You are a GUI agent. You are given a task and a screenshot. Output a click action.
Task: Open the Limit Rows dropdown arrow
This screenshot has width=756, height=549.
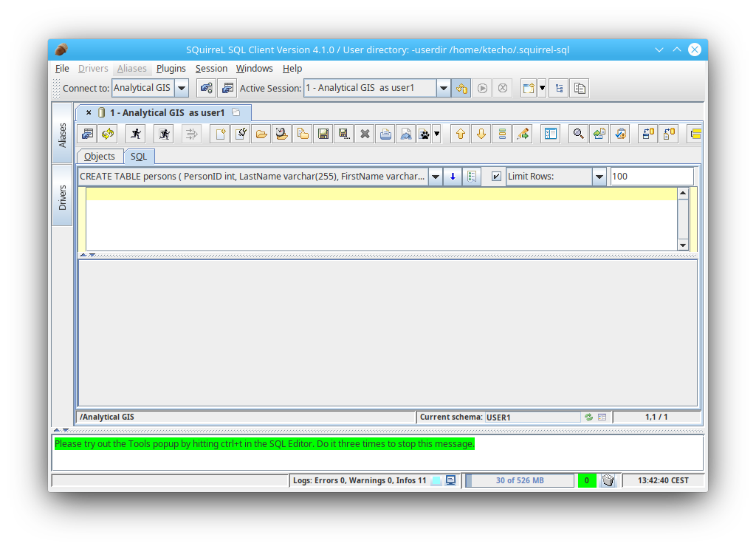coord(599,177)
